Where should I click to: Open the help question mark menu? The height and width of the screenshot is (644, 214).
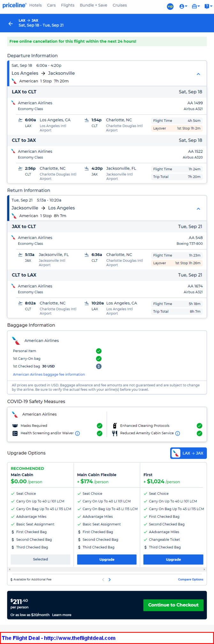(x=208, y=6)
